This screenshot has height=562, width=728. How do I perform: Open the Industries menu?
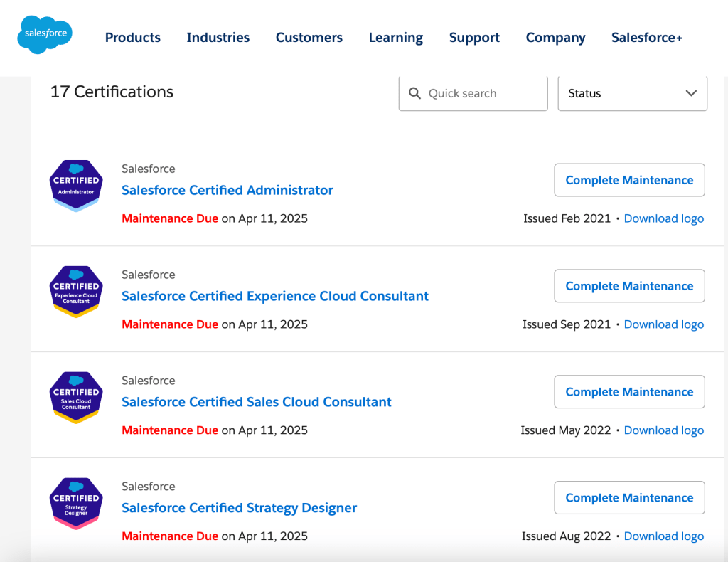[x=218, y=38]
